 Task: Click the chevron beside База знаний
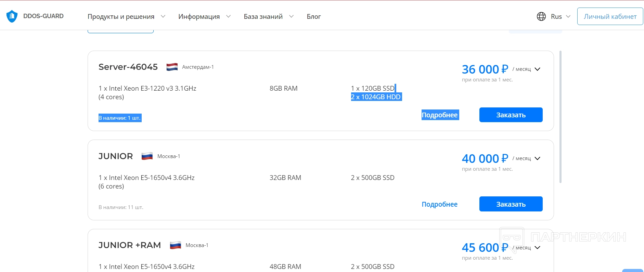tap(292, 16)
